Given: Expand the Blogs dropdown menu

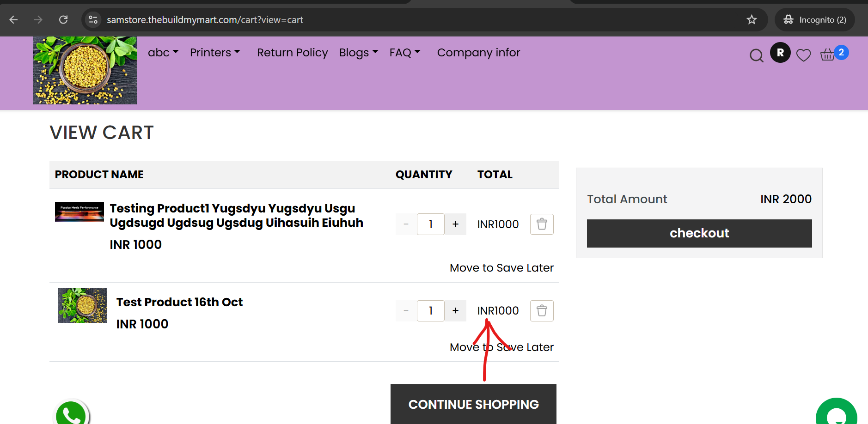Looking at the screenshot, I should point(359,53).
